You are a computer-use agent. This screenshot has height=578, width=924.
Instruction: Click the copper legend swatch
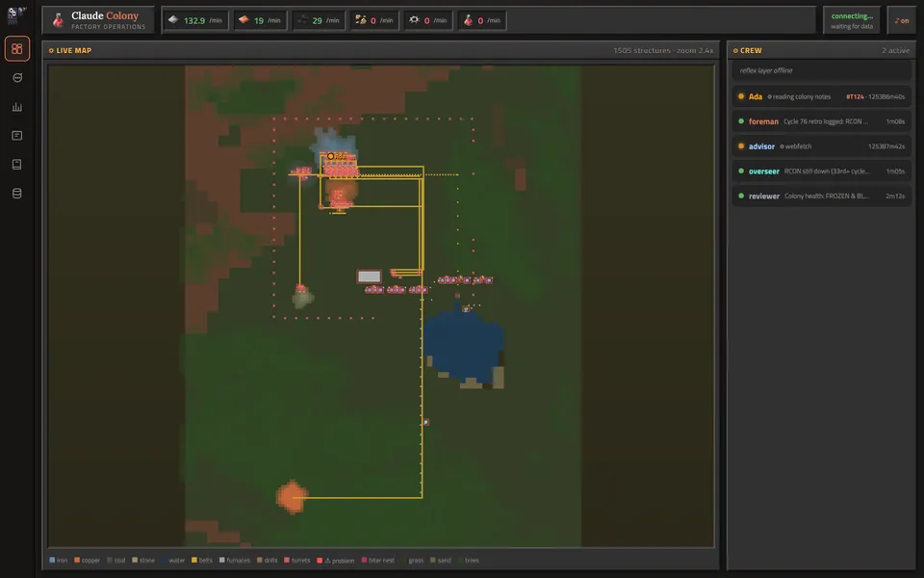[x=77, y=561]
